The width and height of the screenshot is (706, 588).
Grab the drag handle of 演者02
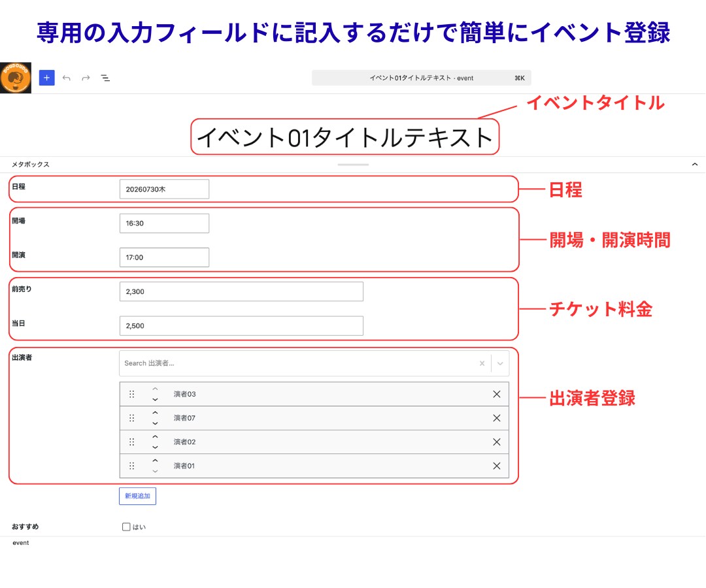[x=131, y=442]
